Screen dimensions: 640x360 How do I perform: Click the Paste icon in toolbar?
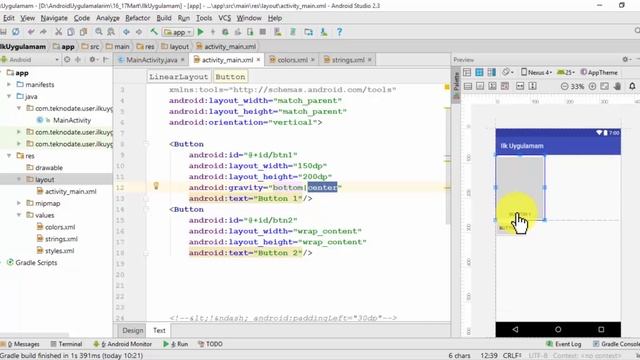pyautogui.click(x=83, y=32)
